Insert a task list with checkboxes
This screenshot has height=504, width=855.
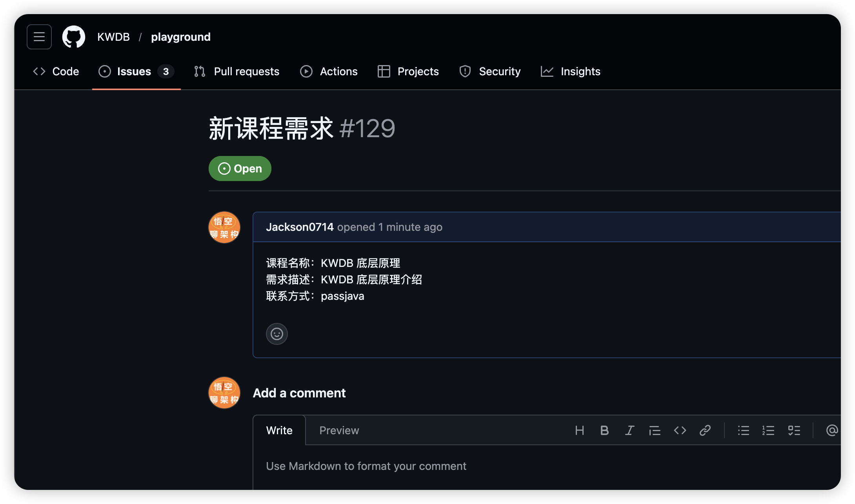tap(794, 430)
